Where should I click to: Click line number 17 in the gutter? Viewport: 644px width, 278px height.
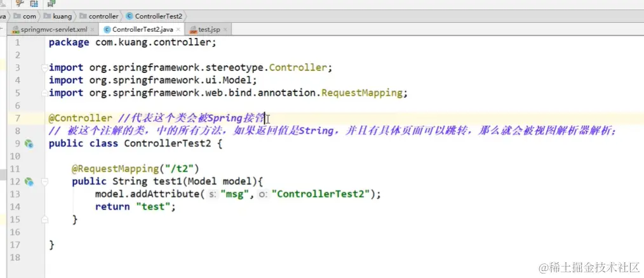pos(15,245)
